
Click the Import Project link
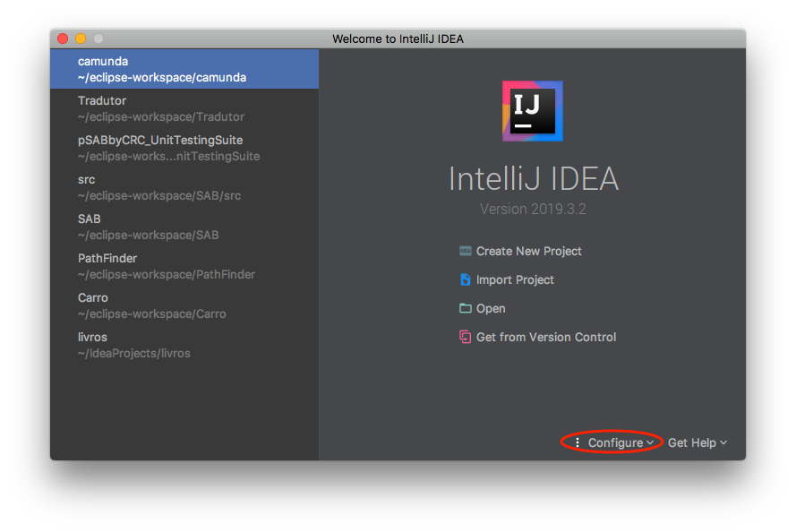(515, 280)
